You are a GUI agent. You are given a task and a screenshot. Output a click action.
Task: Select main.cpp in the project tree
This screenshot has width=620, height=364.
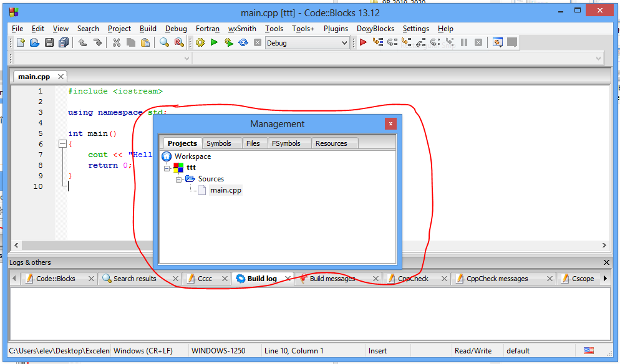pos(225,190)
